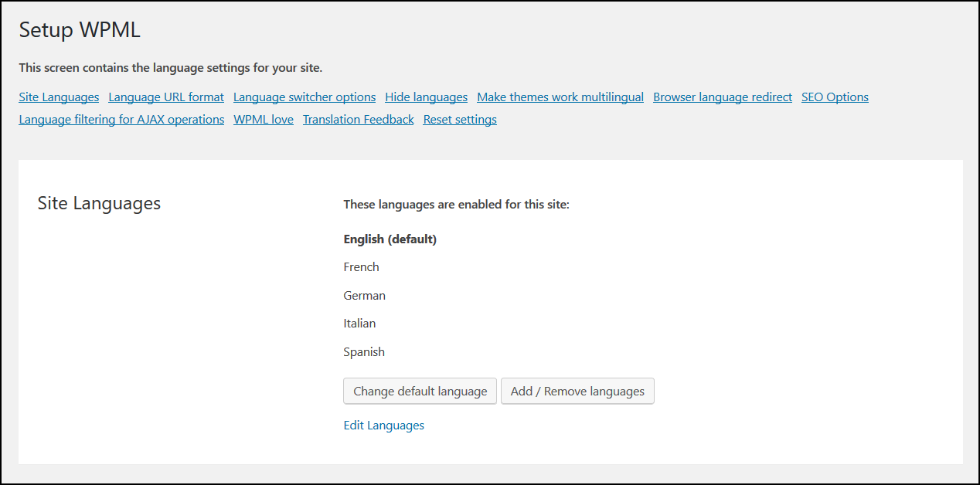Open the Language URL format settings

[165, 97]
